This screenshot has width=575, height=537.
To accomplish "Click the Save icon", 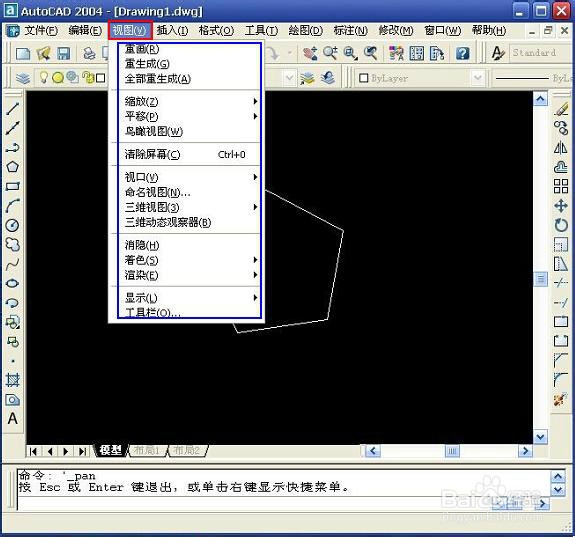I will pos(63,54).
